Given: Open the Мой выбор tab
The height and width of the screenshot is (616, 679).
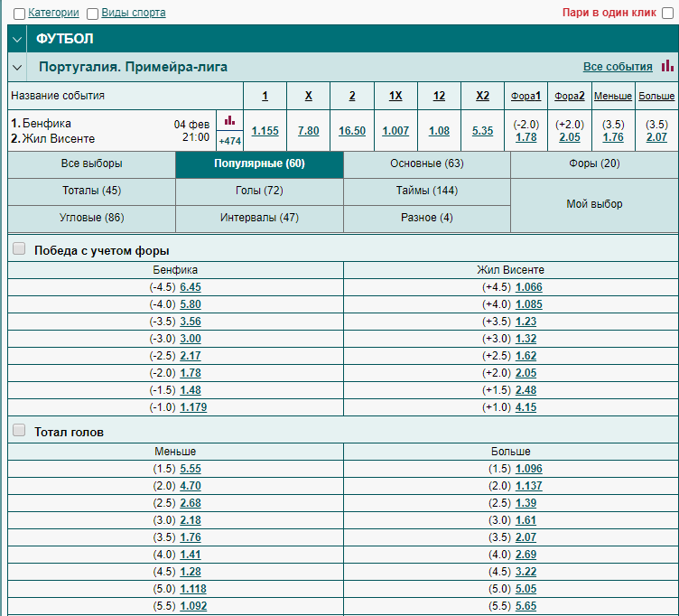Looking at the screenshot, I should [594, 204].
